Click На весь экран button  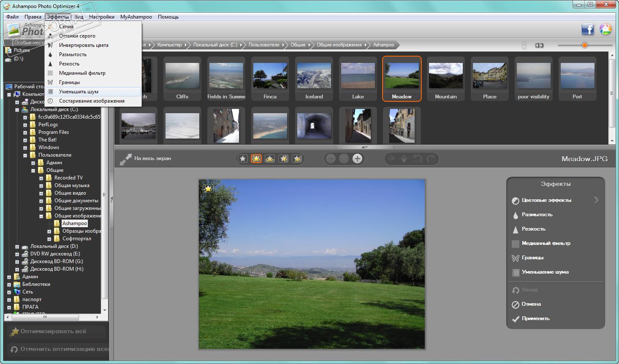pyautogui.click(x=146, y=159)
